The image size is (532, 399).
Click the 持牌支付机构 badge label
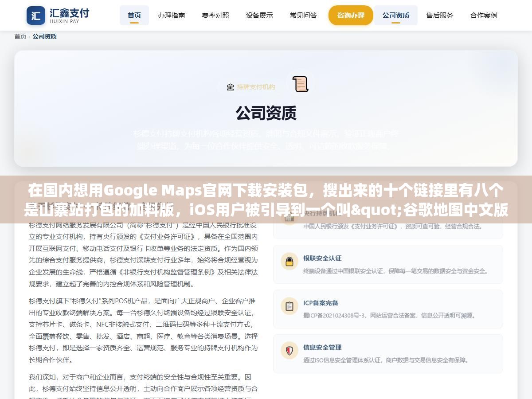(x=256, y=87)
